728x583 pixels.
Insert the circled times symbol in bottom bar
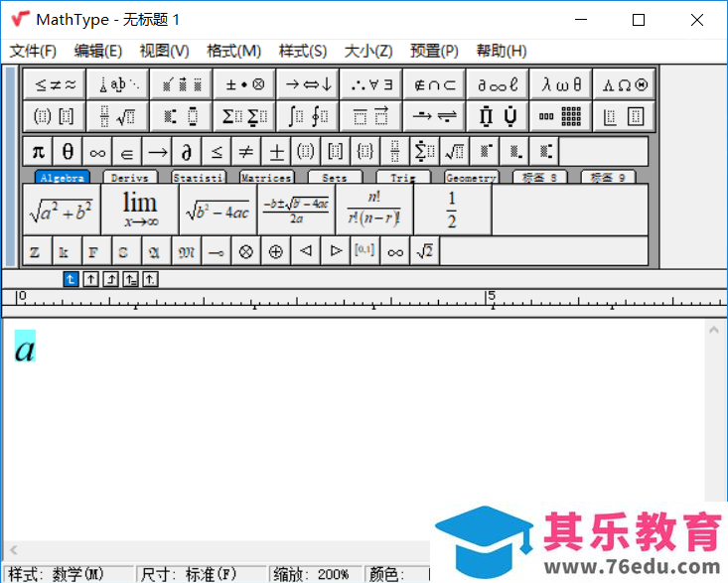click(x=246, y=251)
